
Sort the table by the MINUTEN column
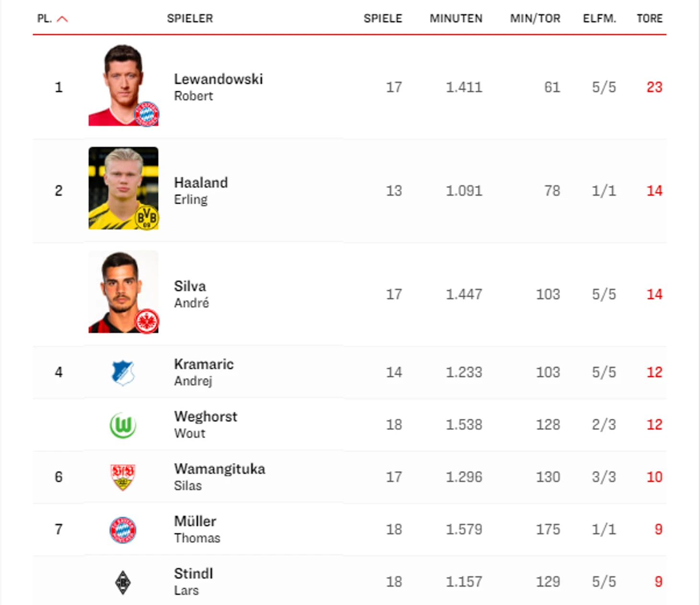tap(455, 19)
